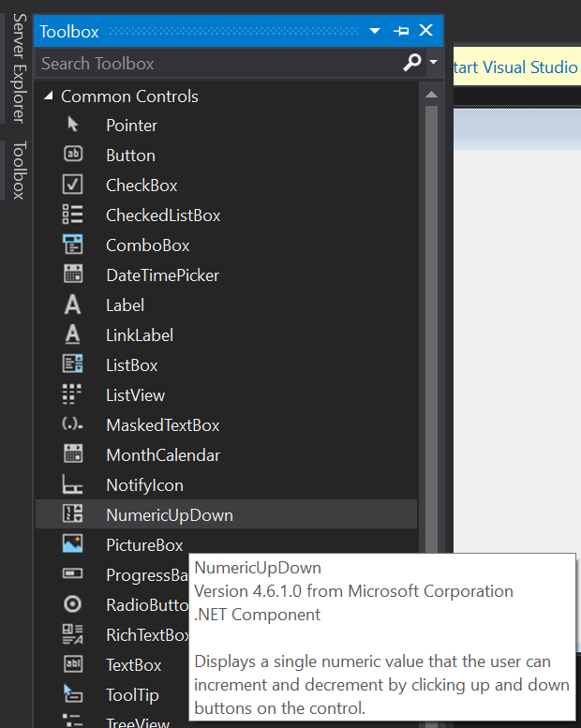Screen dimensions: 581x728
Task: Click the scrollbar up arrow in Toolbox
Action: (x=431, y=95)
